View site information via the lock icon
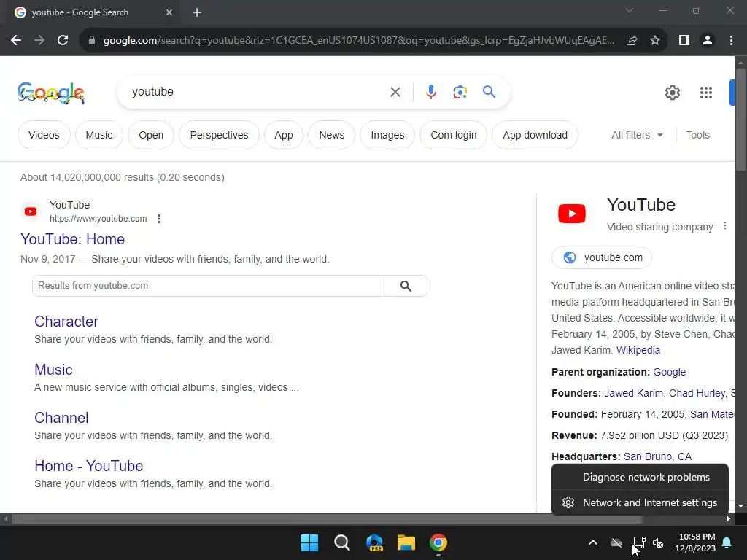Image resolution: width=747 pixels, height=560 pixels. 91,41
